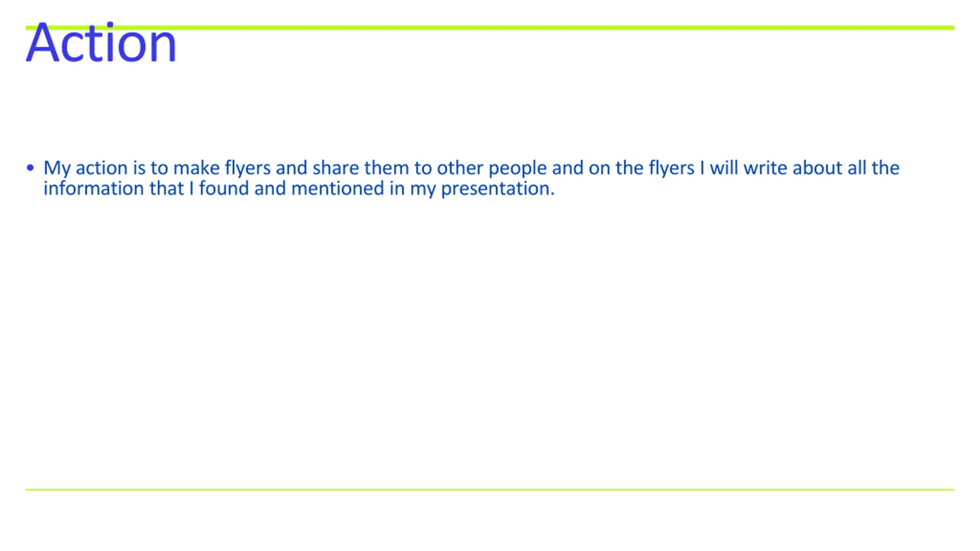
Task: Click the "Action" slide title
Action: point(101,42)
